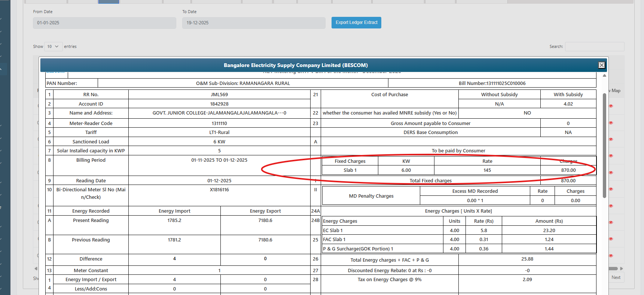The image size is (644, 295).
Task: Click the bill popup's vertical scrollbar thumb
Action: pyautogui.click(x=604, y=145)
